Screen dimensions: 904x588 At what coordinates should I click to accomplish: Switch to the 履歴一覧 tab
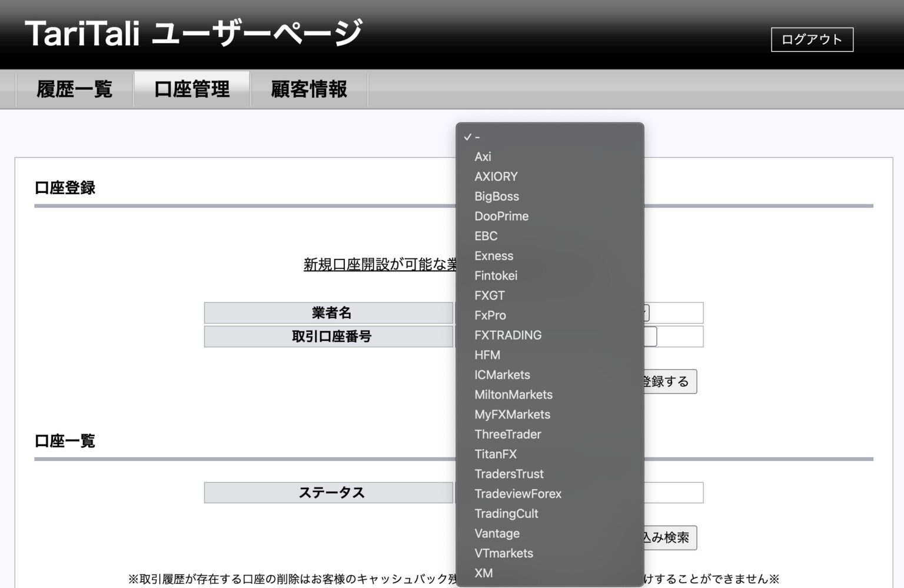coord(74,88)
